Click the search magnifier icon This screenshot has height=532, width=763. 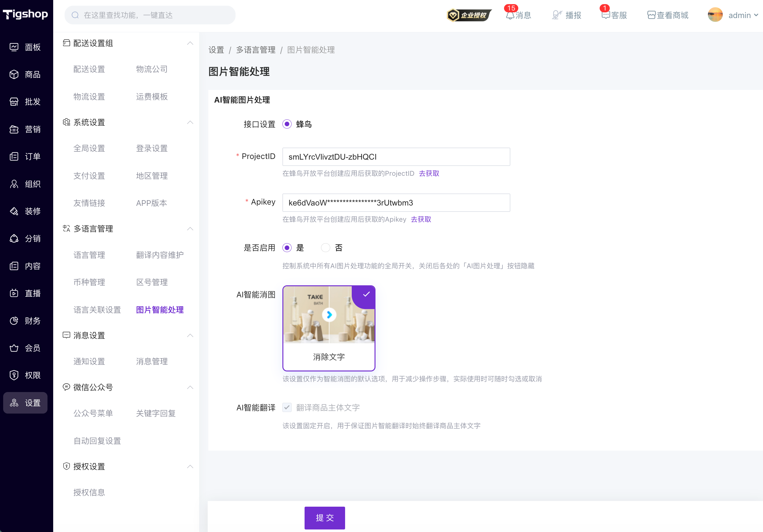point(75,15)
